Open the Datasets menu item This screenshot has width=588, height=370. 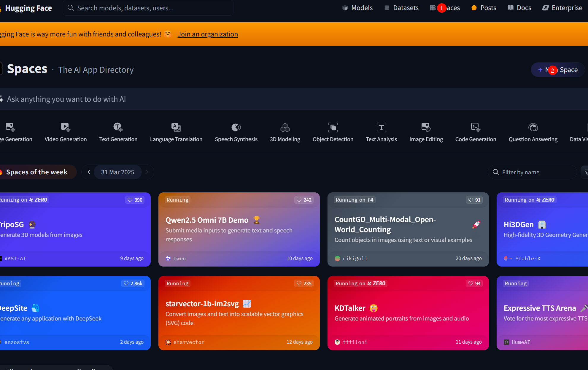click(x=401, y=8)
